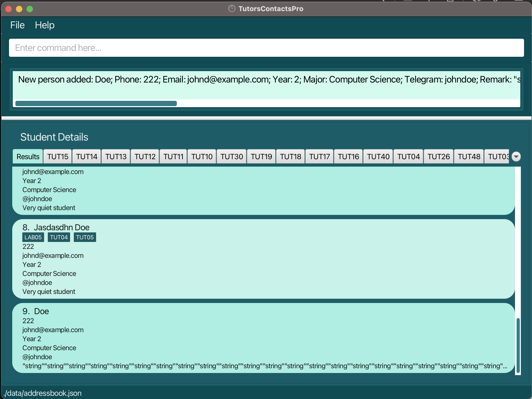Click the clock icon in title bar

coord(232,8)
